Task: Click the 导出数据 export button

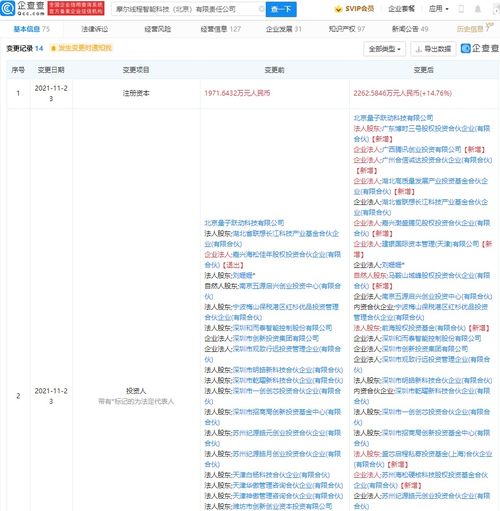Action: [x=433, y=49]
